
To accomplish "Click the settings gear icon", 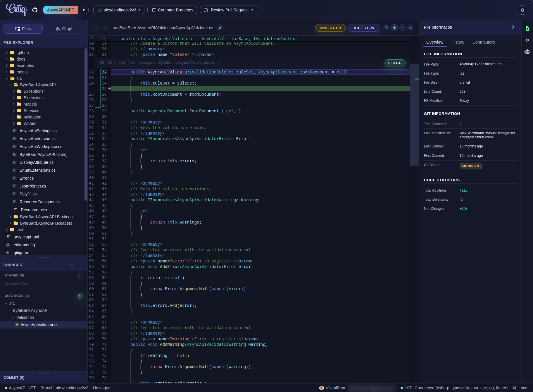I will [522, 10].
